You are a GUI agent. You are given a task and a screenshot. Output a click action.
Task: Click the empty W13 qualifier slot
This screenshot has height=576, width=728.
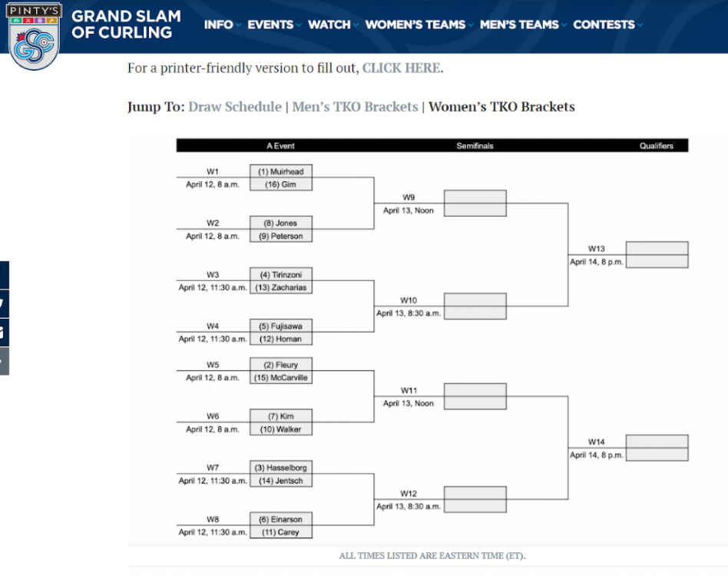657,249
